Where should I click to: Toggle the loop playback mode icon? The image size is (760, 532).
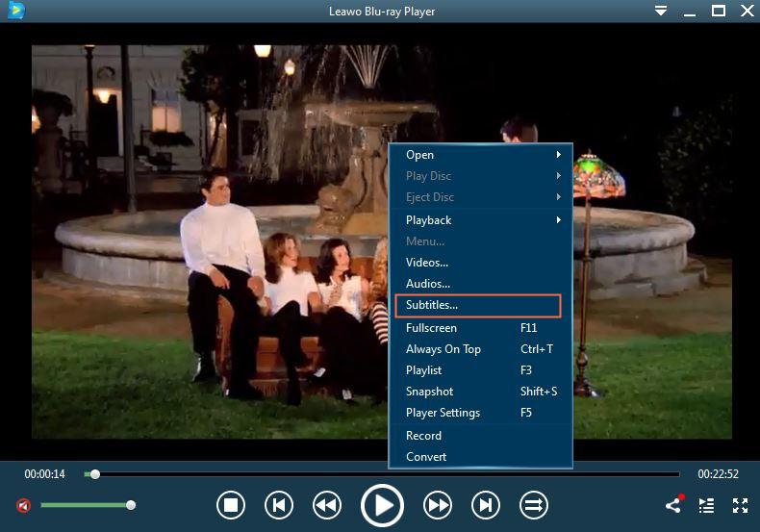tap(533, 505)
